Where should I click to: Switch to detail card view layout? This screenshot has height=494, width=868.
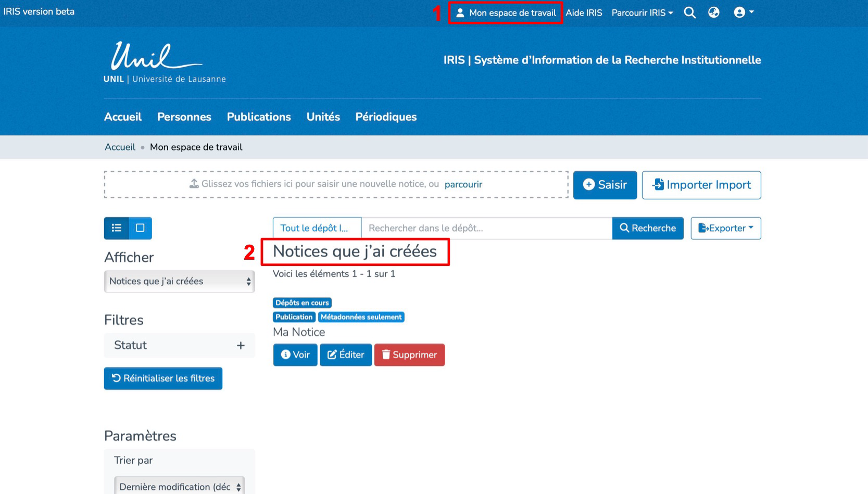pos(140,228)
